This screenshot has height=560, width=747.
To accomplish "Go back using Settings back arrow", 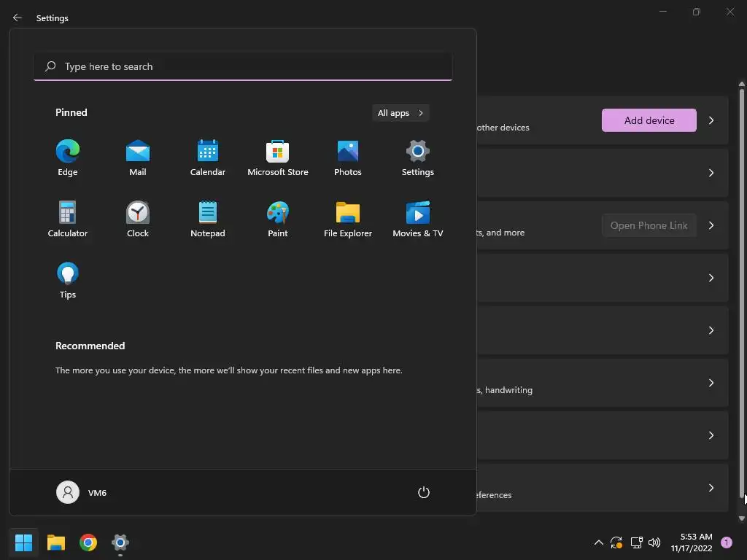I will coord(18,17).
